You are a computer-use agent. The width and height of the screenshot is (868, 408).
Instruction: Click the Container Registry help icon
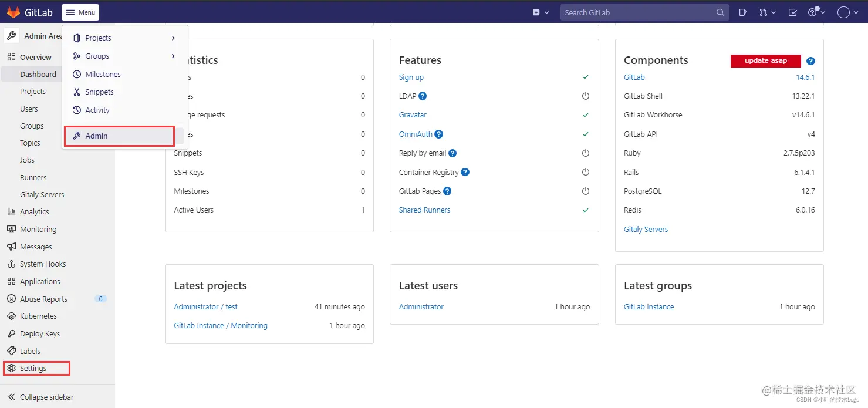465,172
